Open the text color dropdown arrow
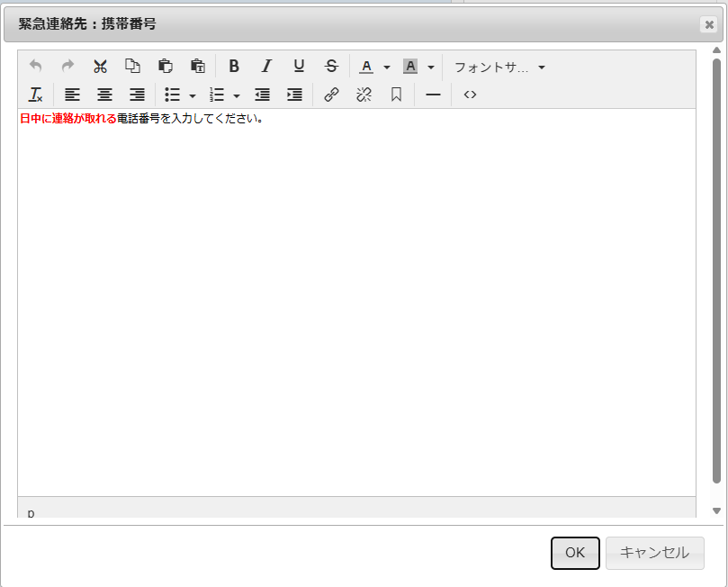This screenshot has height=587, width=728. click(x=387, y=68)
